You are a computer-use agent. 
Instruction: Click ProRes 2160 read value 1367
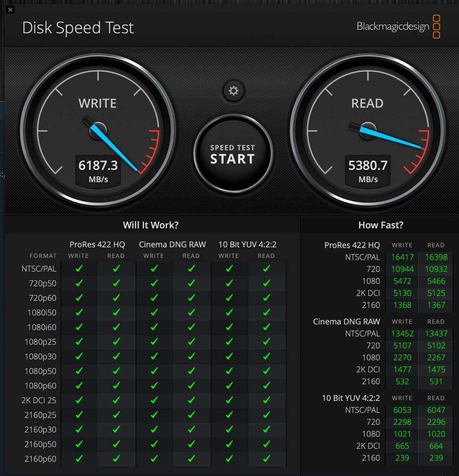(436, 305)
